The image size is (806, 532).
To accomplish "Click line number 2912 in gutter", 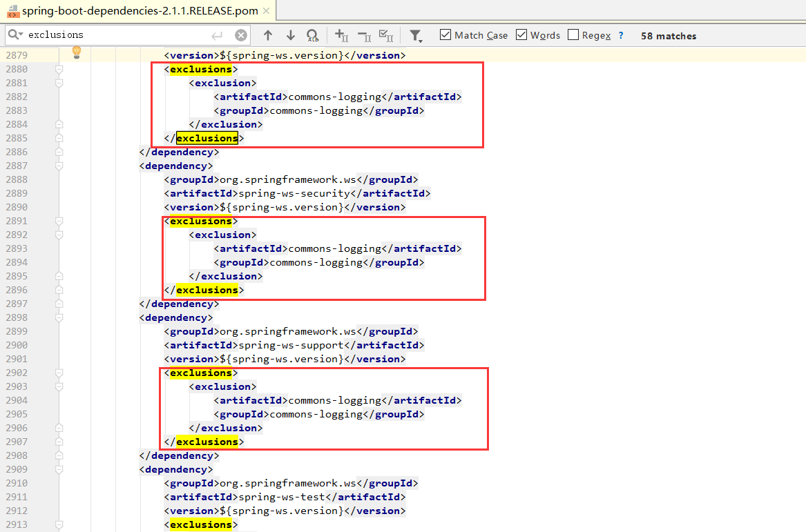I will click(x=17, y=511).
